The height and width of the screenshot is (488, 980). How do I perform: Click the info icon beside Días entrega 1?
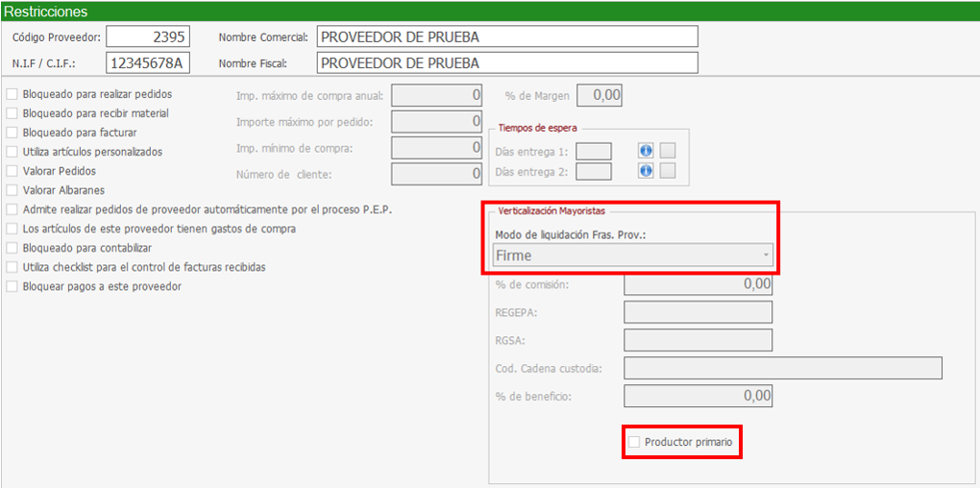(x=646, y=151)
